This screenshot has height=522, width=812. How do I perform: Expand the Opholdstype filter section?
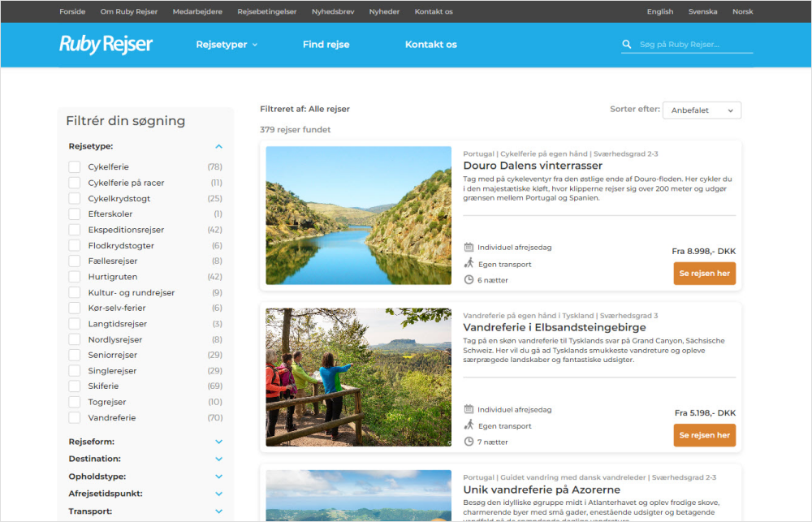(x=218, y=477)
